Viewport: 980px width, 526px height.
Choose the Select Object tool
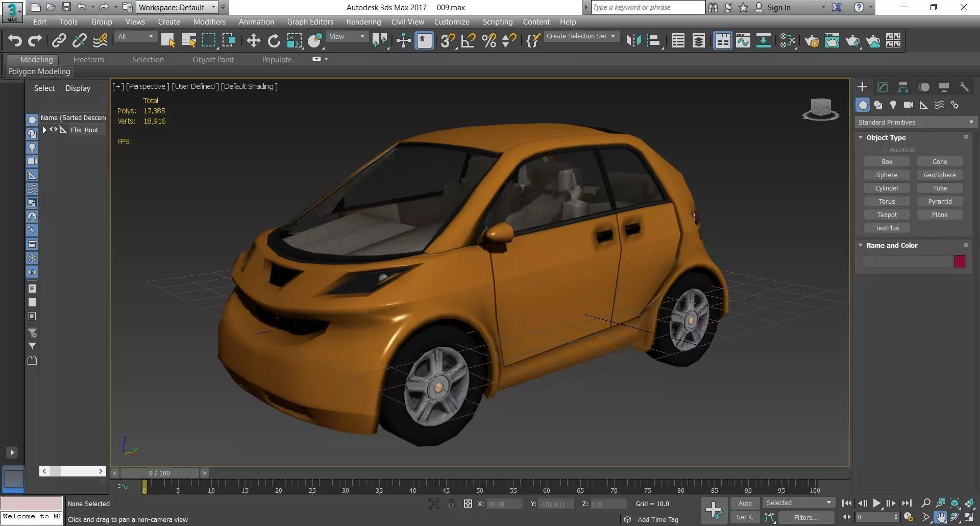pos(168,41)
